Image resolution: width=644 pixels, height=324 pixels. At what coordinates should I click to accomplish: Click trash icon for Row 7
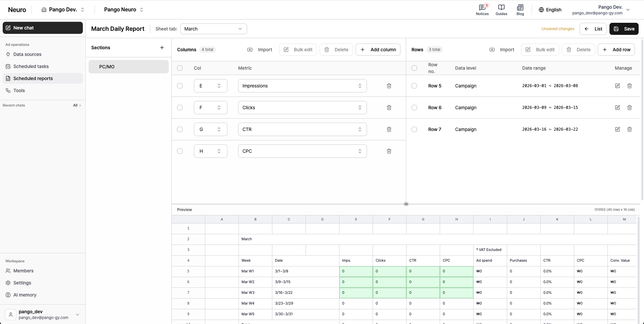(630, 129)
